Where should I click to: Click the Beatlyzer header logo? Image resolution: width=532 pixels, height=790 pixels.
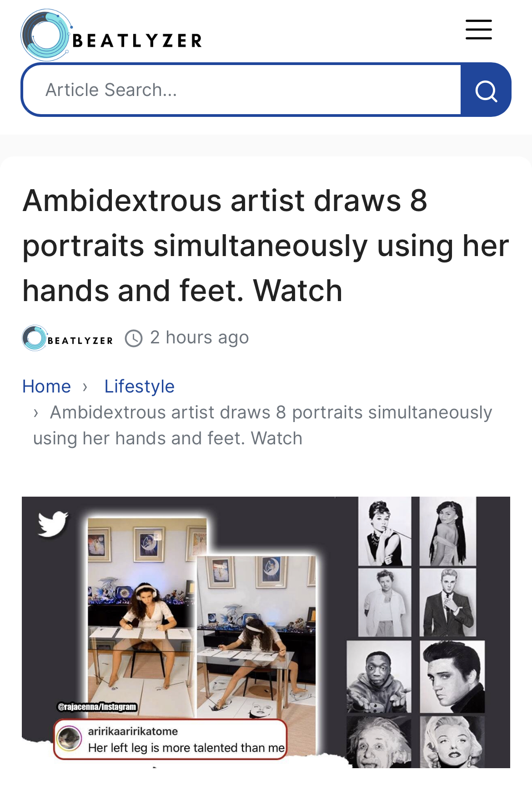112,35
